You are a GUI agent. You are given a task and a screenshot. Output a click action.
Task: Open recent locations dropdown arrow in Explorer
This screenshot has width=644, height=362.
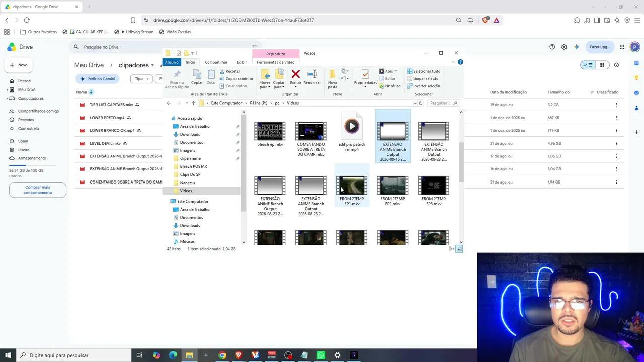click(186, 103)
